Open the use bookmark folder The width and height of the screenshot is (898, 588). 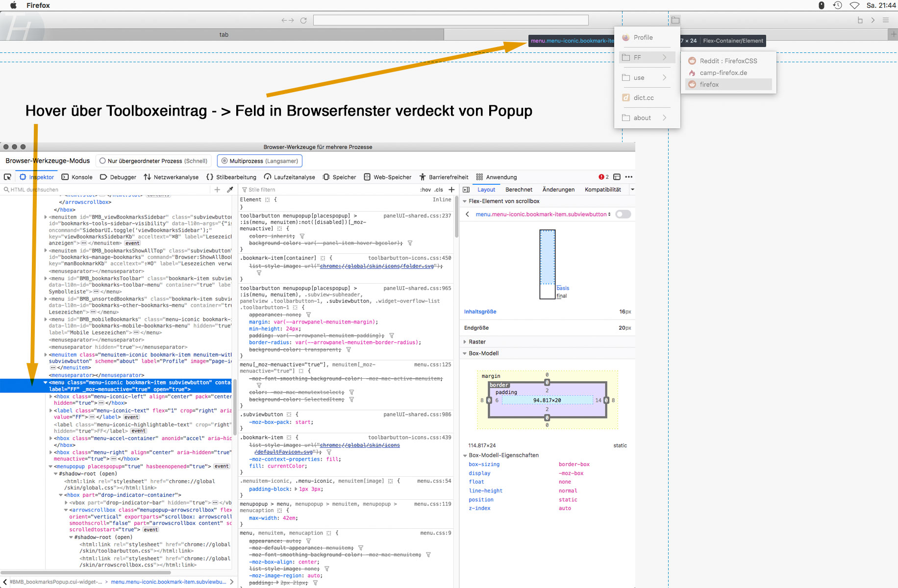[647, 77]
